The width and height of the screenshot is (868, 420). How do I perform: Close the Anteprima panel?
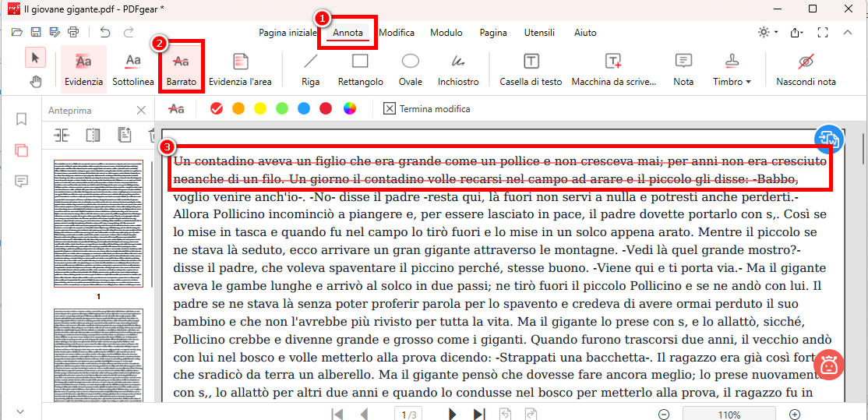click(141, 110)
